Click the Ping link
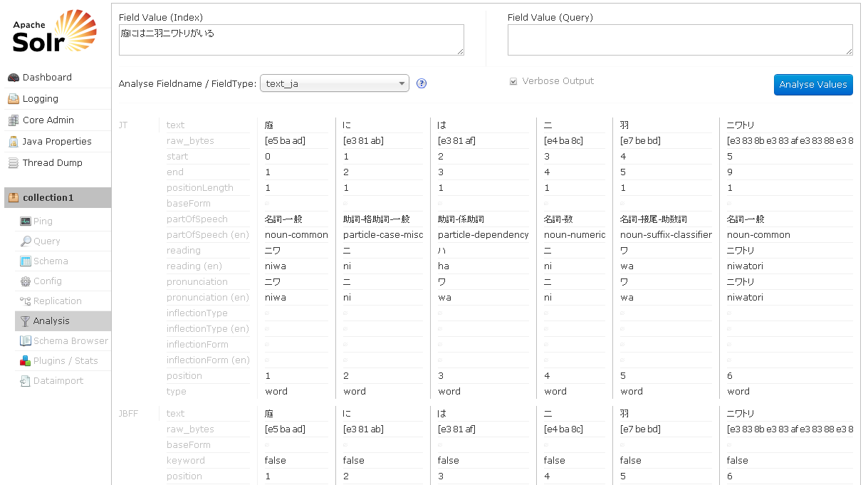The image size is (868, 485). (43, 221)
